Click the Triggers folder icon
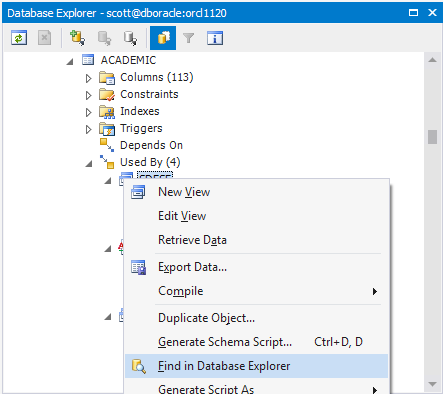443x394 pixels. (x=107, y=129)
